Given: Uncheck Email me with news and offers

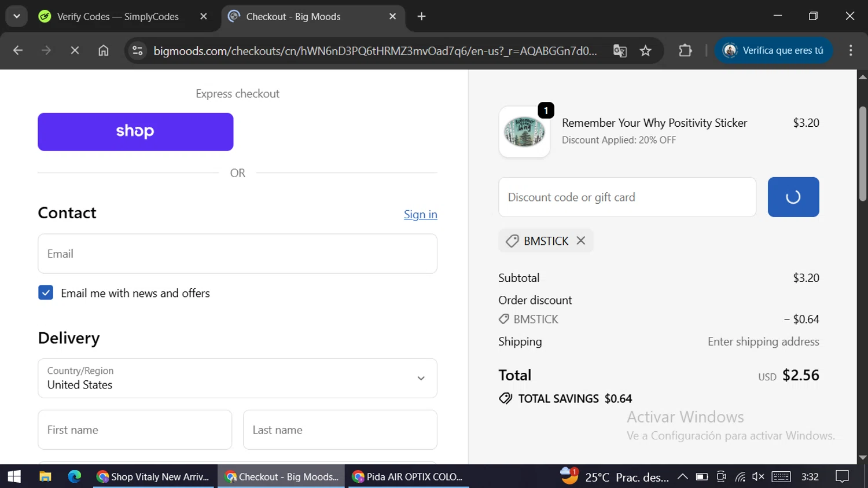Looking at the screenshot, I should coord(46,293).
